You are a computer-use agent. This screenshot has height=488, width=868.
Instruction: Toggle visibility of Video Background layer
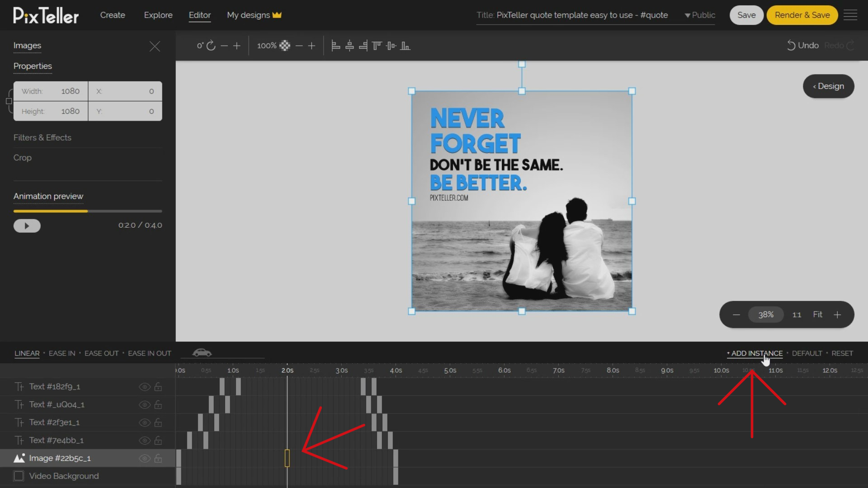point(144,475)
